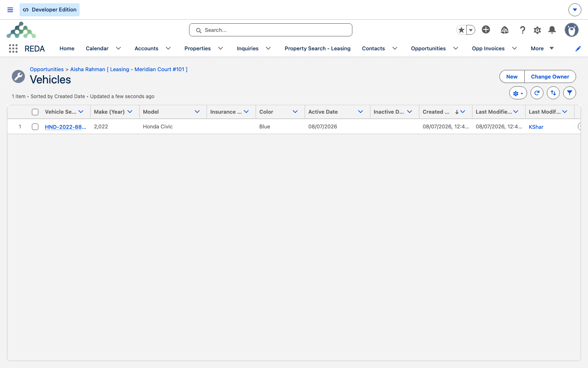Select all rows checkbox in header
This screenshot has width=588, height=368.
click(x=35, y=112)
